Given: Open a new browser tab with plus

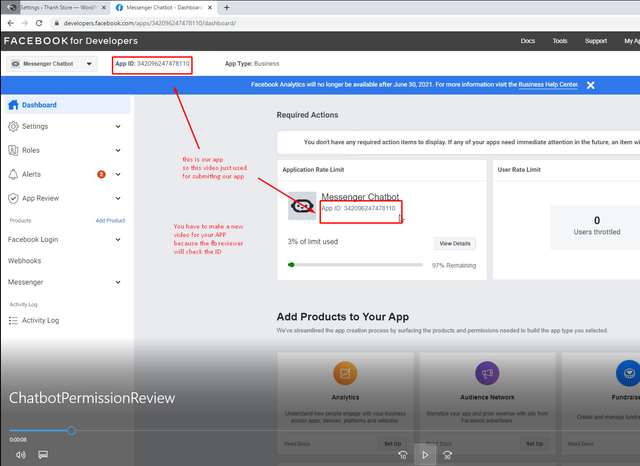Looking at the screenshot, I should pos(227,7).
